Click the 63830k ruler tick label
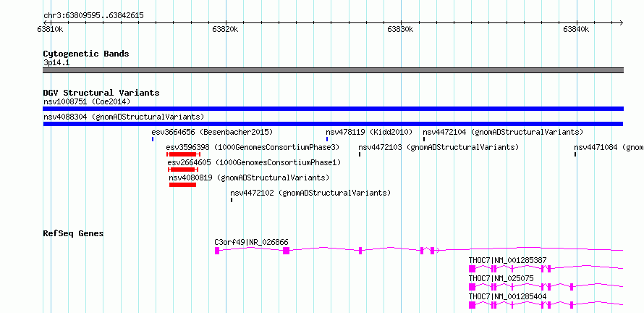The height and width of the screenshot is (313, 644). click(x=400, y=29)
